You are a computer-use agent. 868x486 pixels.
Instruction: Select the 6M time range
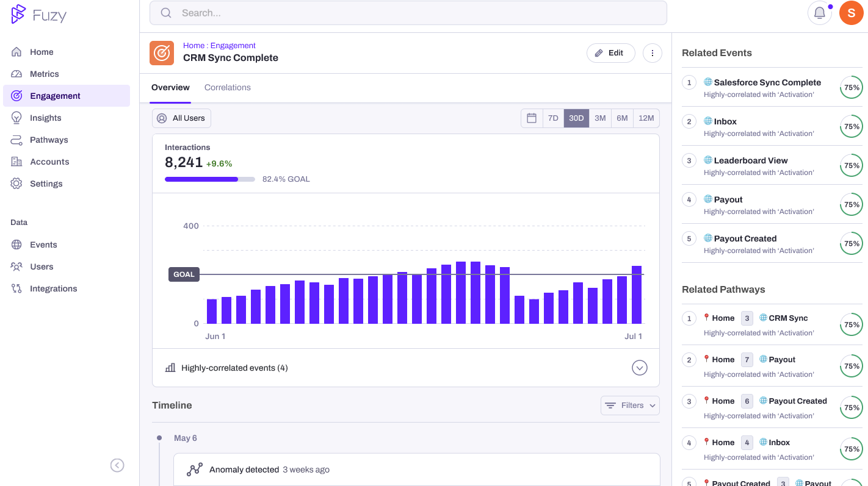[622, 118]
